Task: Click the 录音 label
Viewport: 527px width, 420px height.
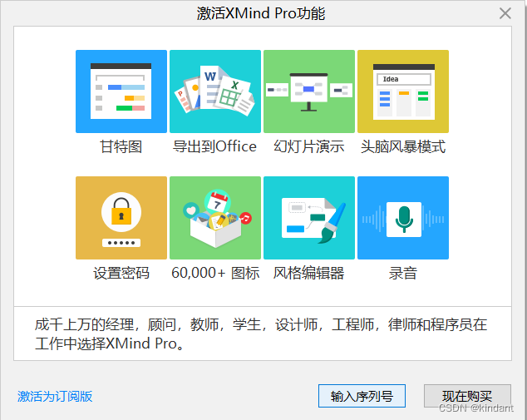Action: click(403, 273)
